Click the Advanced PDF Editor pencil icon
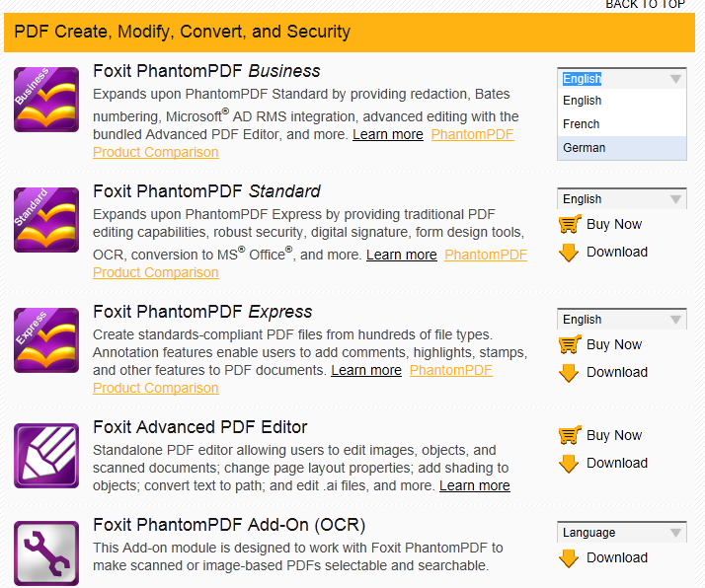This screenshot has width=705, height=588. [x=46, y=455]
